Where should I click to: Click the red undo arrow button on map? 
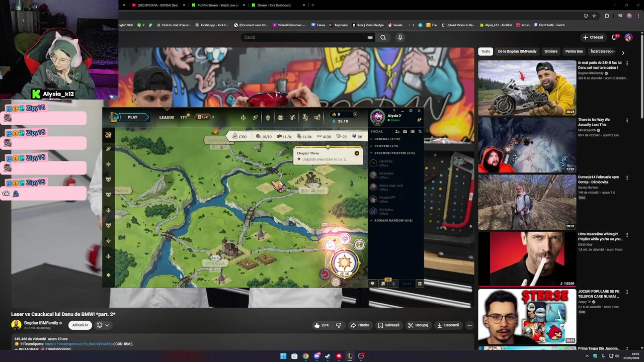click(325, 274)
